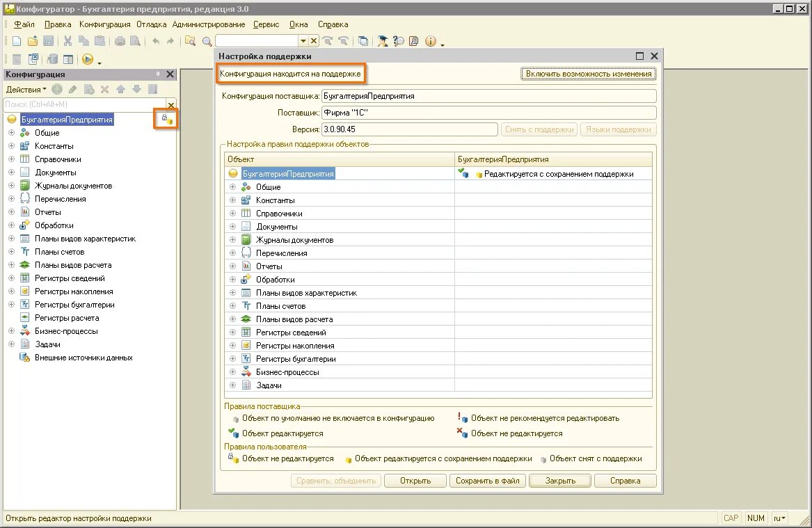812x528 pixels.
Task: Click the Объект column header
Action: point(339,159)
